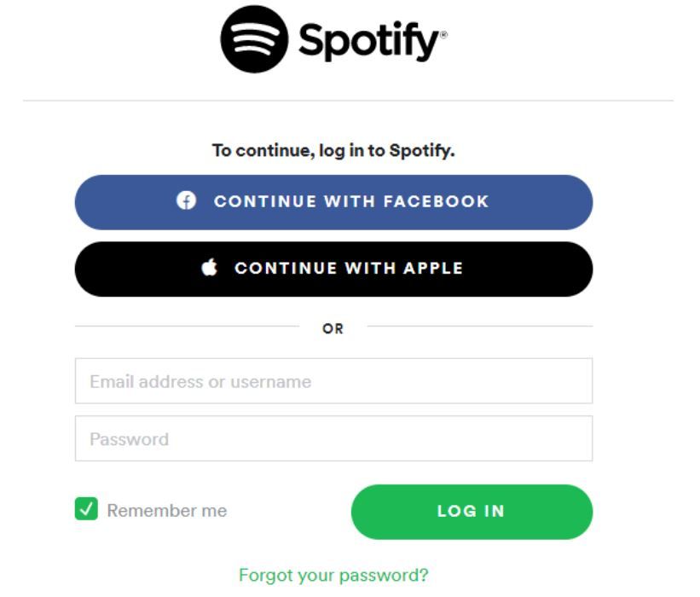The width and height of the screenshot is (700, 597).
Task: Click the registered trademark symbol beside Spotify
Action: click(x=443, y=35)
